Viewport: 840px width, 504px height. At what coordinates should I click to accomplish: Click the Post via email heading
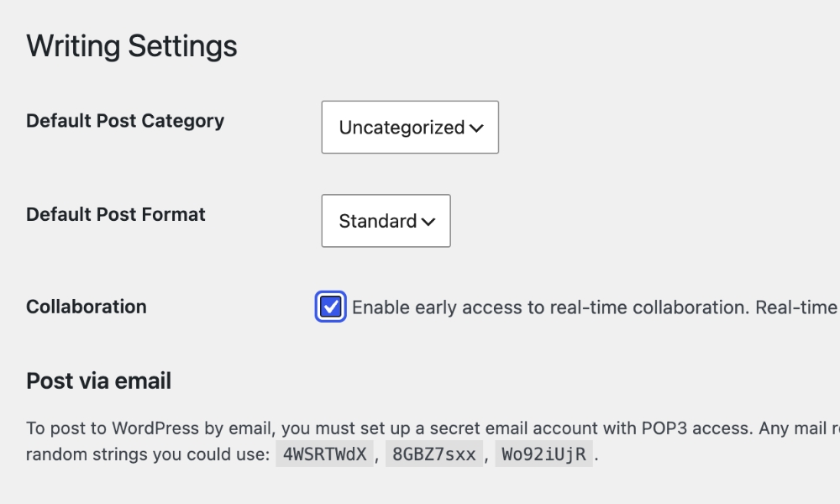(98, 381)
